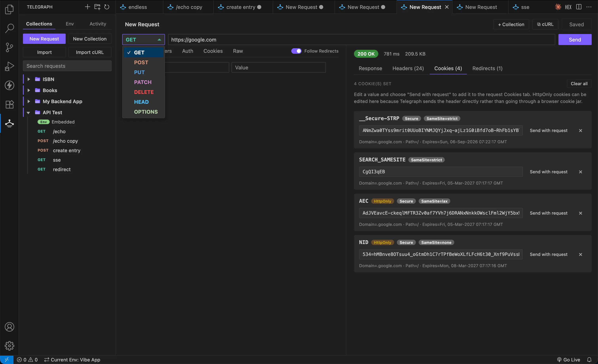The height and width of the screenshot is (364, 598).
Task: Expand the ISBN collection
Action: [x=29, y=79]
